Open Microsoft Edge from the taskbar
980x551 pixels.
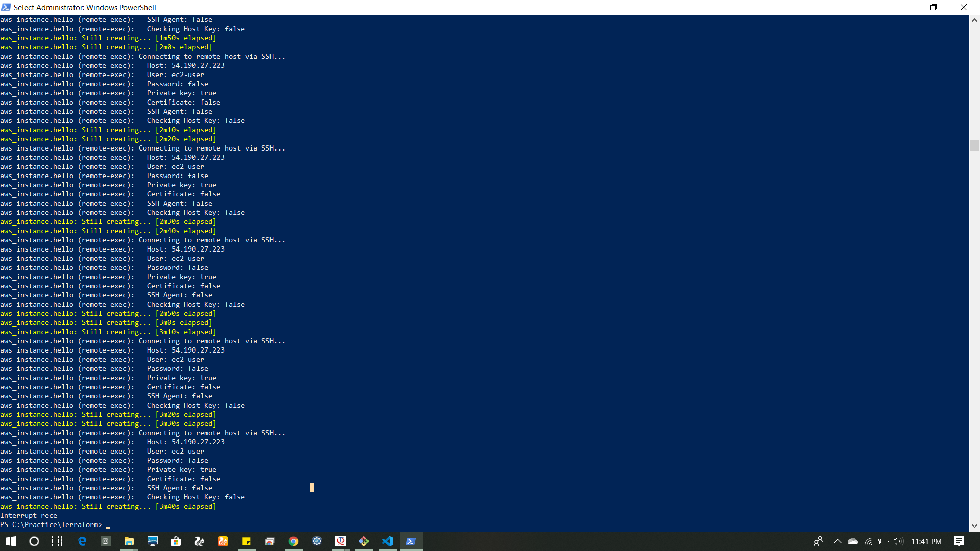click(82, 541)
